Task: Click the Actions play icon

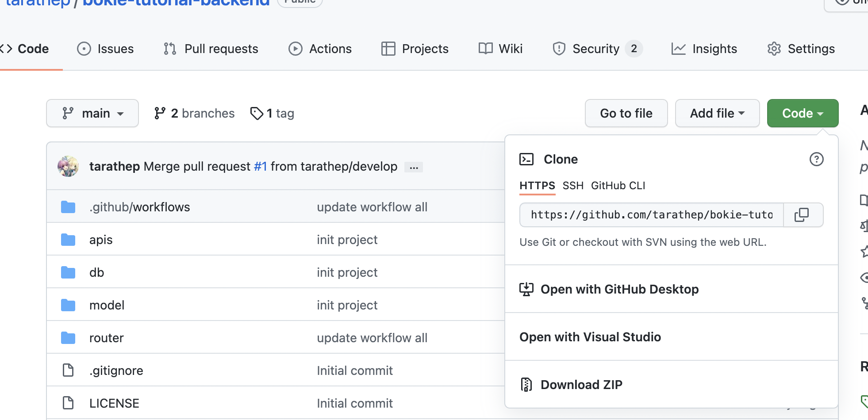Action: (x=296, y=49)
